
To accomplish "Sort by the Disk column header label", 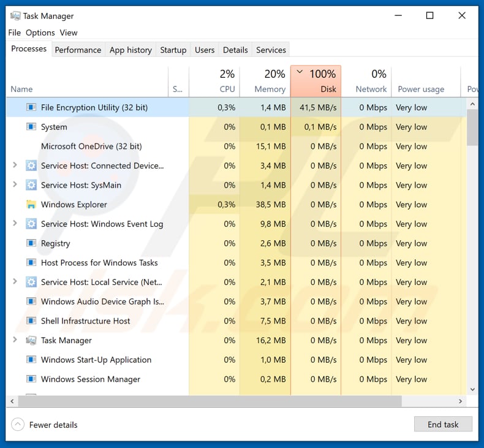I will click(328, 89).
